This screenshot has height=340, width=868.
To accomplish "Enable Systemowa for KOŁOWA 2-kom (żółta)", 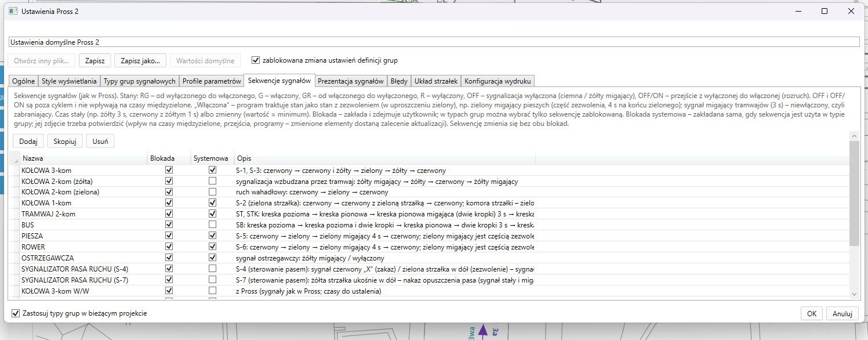I will [213, 181].
